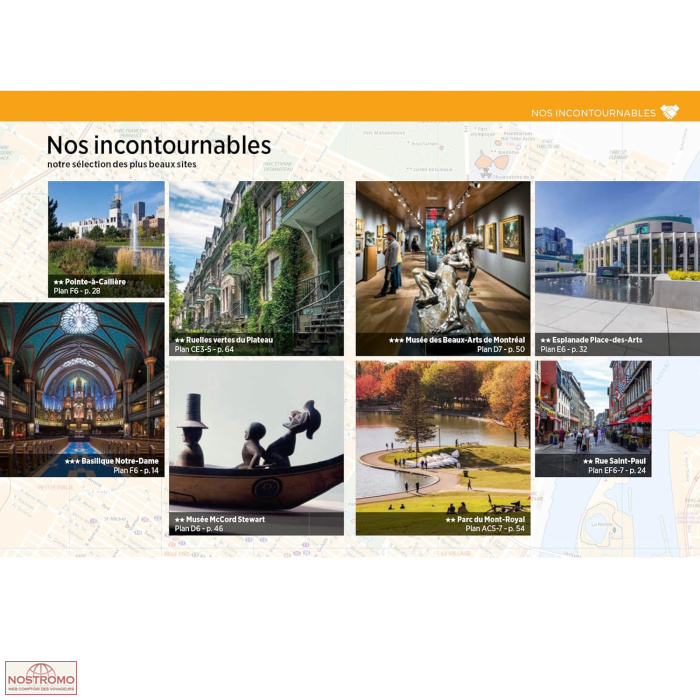Click the 'Parc du Mont-Royal' caption
This screenshot has height=700, width=700.
(491, 520)
